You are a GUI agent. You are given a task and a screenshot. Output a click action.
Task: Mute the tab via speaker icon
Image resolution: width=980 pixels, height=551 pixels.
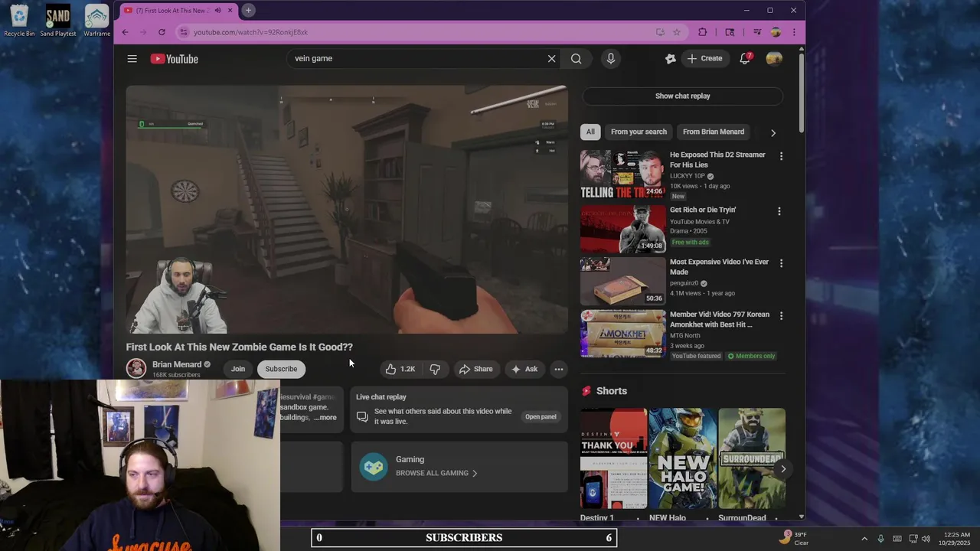218,10
